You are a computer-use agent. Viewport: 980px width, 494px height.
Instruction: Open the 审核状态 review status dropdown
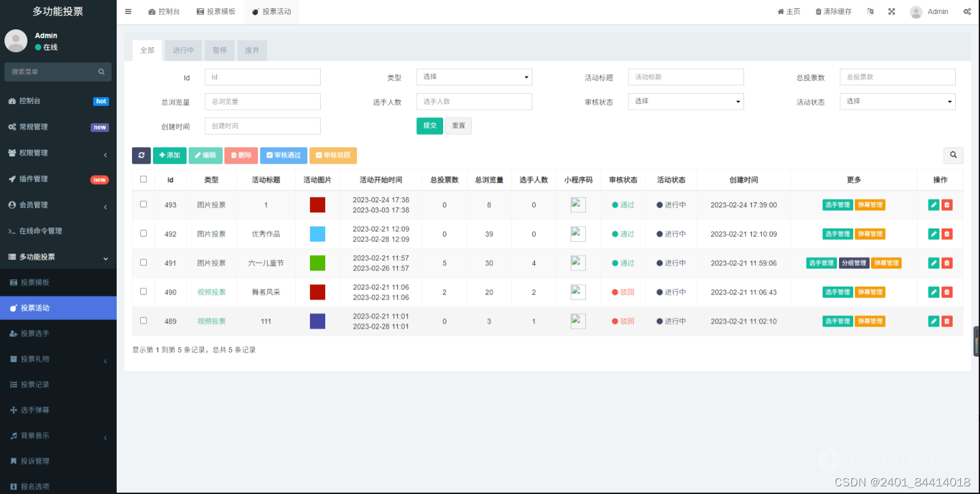click(685, 101)
